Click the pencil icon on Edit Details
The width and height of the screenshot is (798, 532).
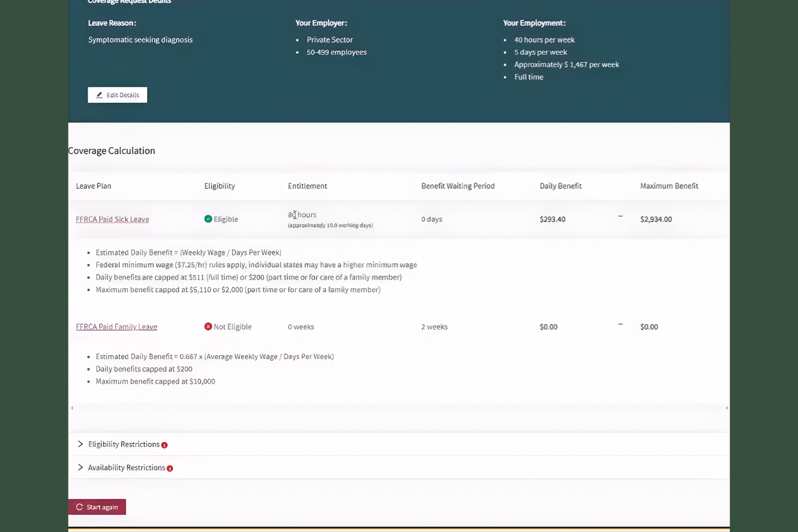(x=99, y=94)
